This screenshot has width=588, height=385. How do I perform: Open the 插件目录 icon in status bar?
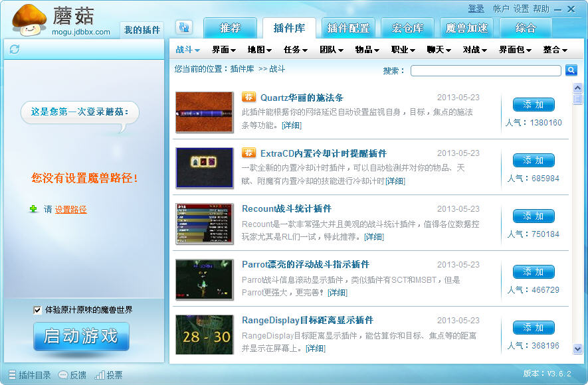tap(11, 375)
